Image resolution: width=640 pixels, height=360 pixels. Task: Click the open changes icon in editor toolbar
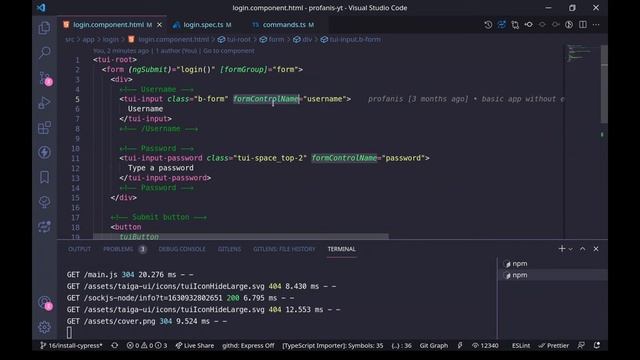515,25
